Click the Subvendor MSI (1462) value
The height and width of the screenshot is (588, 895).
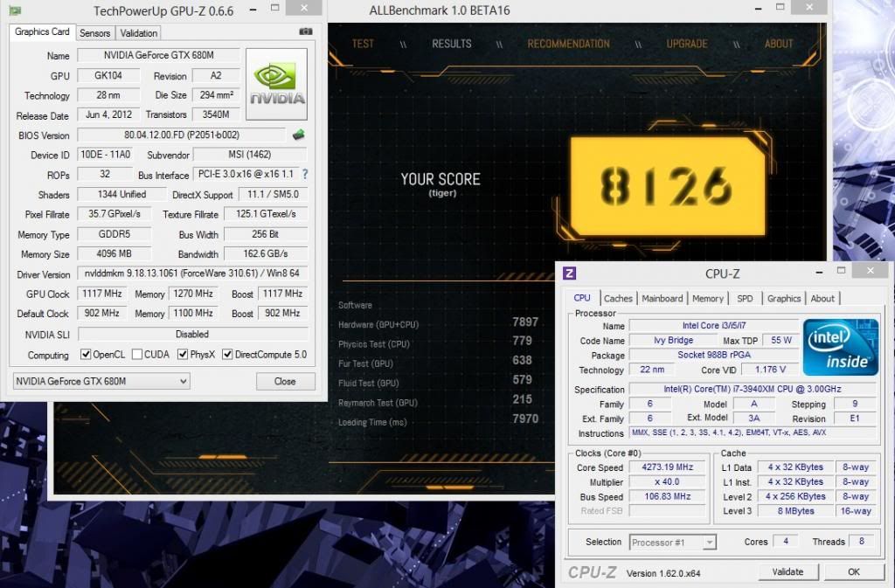click(x=249, y=155)
